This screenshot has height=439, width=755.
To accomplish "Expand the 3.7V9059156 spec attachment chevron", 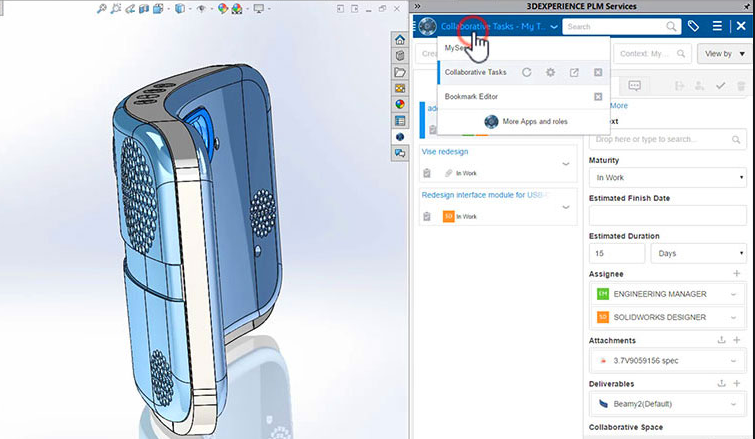I will [733, 361].
